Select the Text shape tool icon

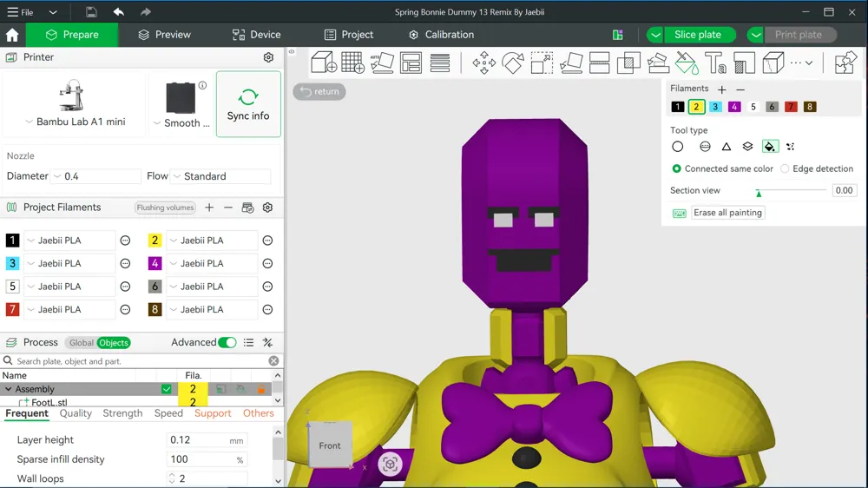(715, 63)
